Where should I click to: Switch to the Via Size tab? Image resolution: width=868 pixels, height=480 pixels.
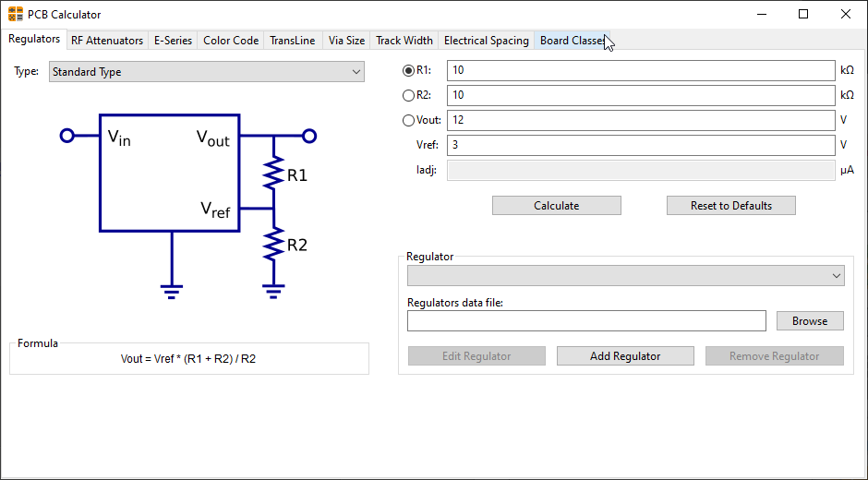(346, 41)
